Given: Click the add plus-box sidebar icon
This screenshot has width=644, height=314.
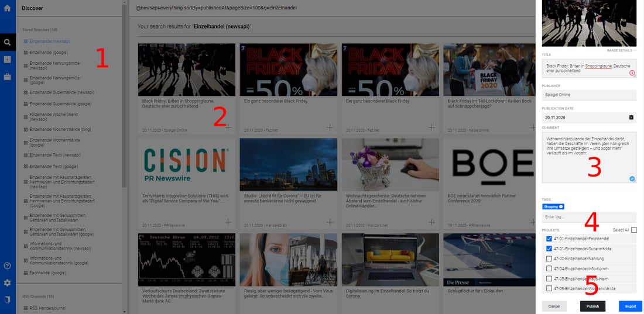Looking at the screenshot, I should [x=7, y=60].
